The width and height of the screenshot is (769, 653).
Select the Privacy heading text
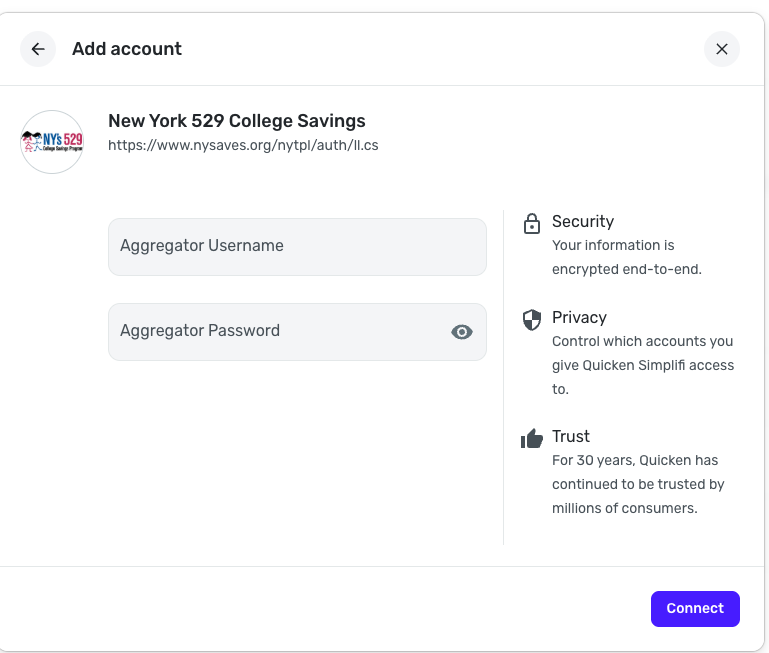[579, 317]
